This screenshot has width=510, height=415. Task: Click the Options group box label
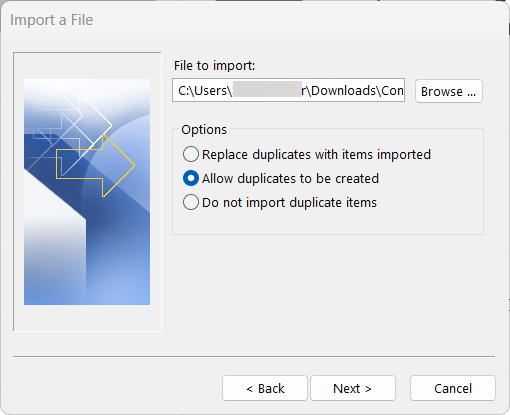pos(204,129)
